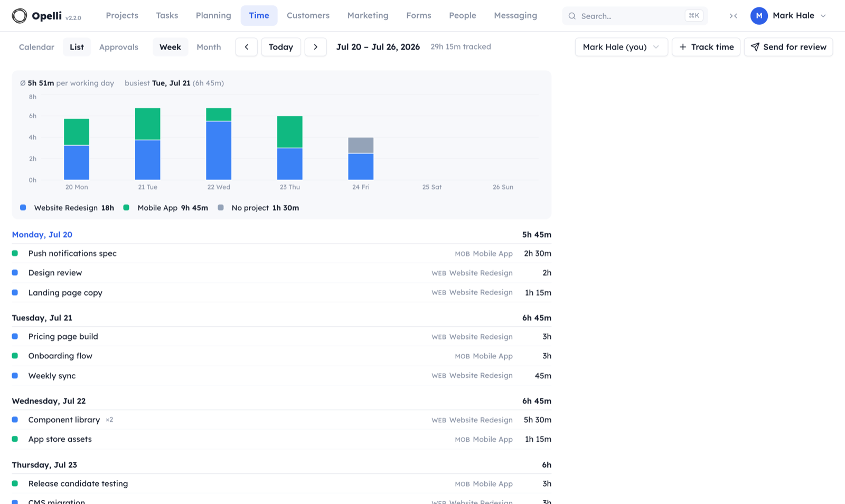Viewport: 845px width, 504px height.
Task: Click Tuesday green bar segment in chart
Action: point(148,124)
